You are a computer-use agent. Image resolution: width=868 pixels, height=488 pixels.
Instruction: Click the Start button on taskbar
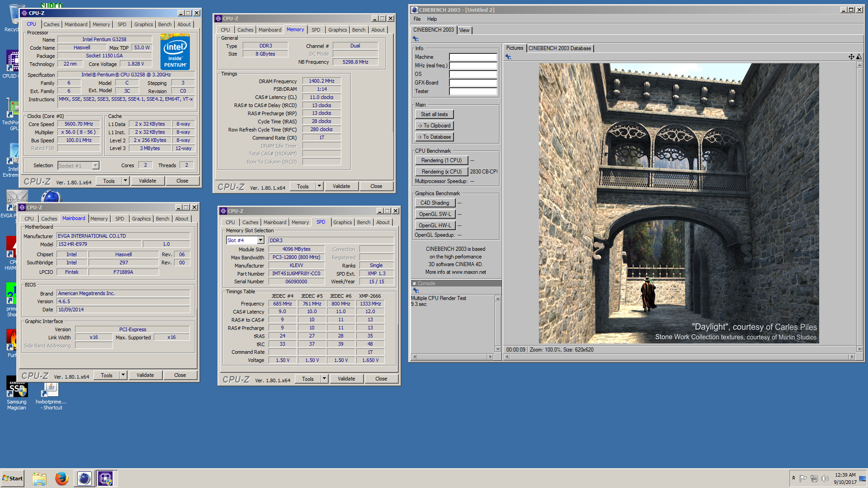13,479
